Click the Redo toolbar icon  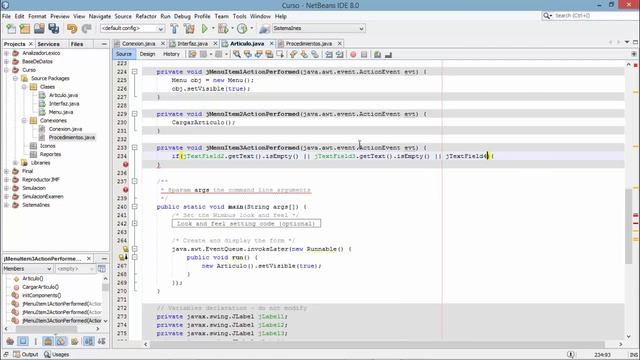(x=86, y=29)
